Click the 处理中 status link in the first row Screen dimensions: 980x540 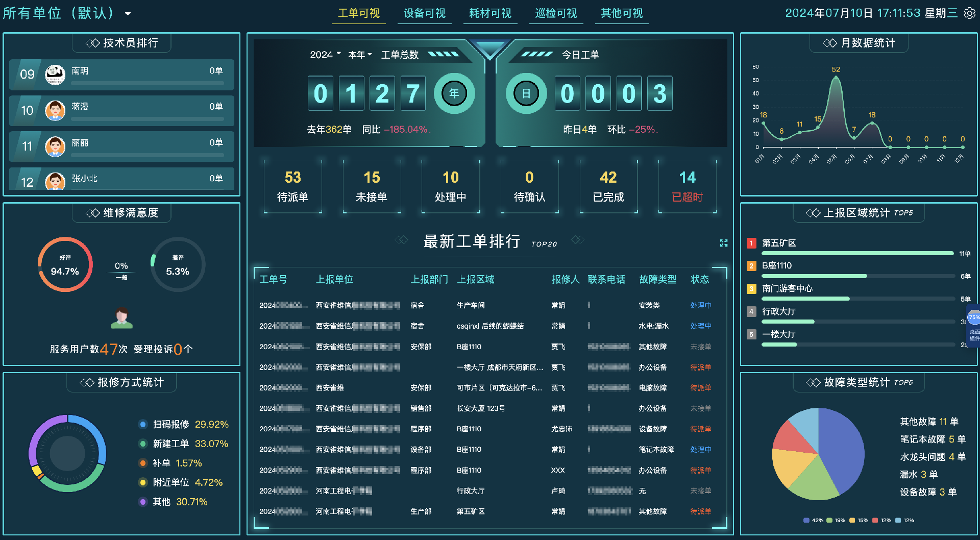(x=700, y=305)
